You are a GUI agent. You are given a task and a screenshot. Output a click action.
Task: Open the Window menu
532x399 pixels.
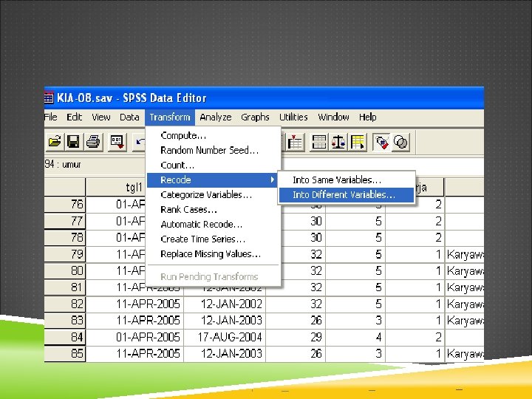(x=333, y=117)
